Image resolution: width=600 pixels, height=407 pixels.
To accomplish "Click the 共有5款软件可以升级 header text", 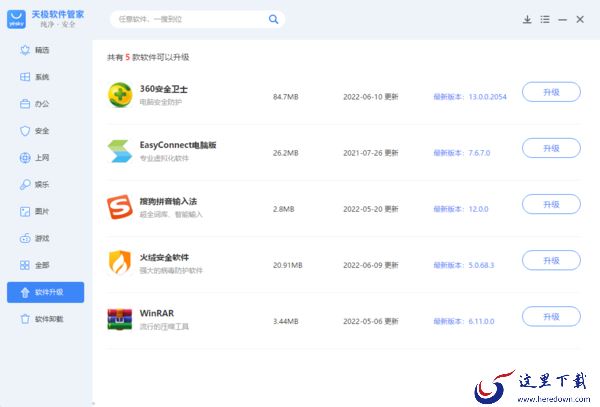I will click(x=148, y=57).
